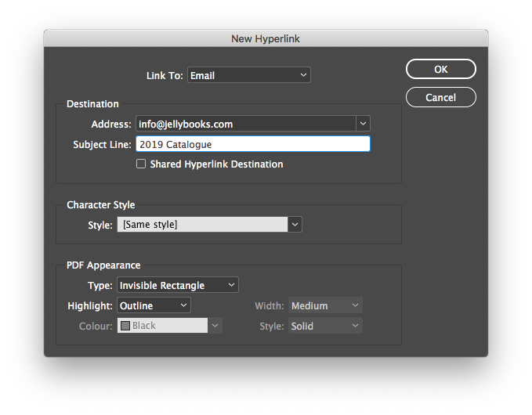The image size is (532, 415).
Task: Open the Character Style dropdown
Action: pos(202,225)
